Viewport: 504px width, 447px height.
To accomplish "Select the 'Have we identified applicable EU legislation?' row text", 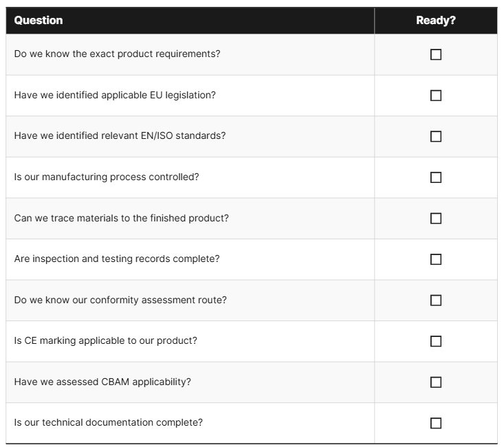I will coord(115,95).
